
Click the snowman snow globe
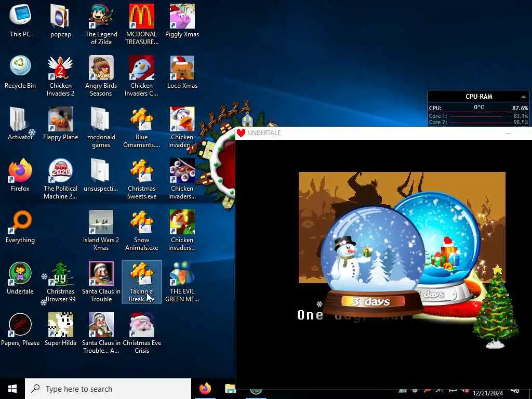coord(372,261)
